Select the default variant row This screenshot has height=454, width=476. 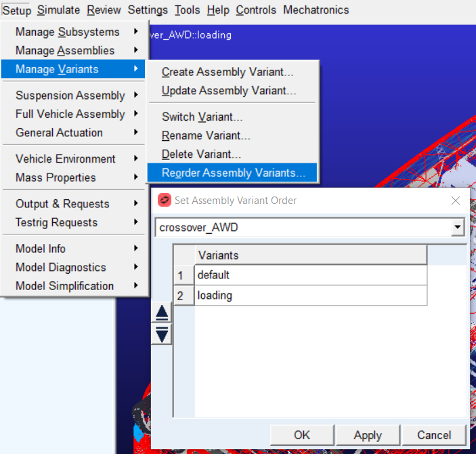[310, 275]
